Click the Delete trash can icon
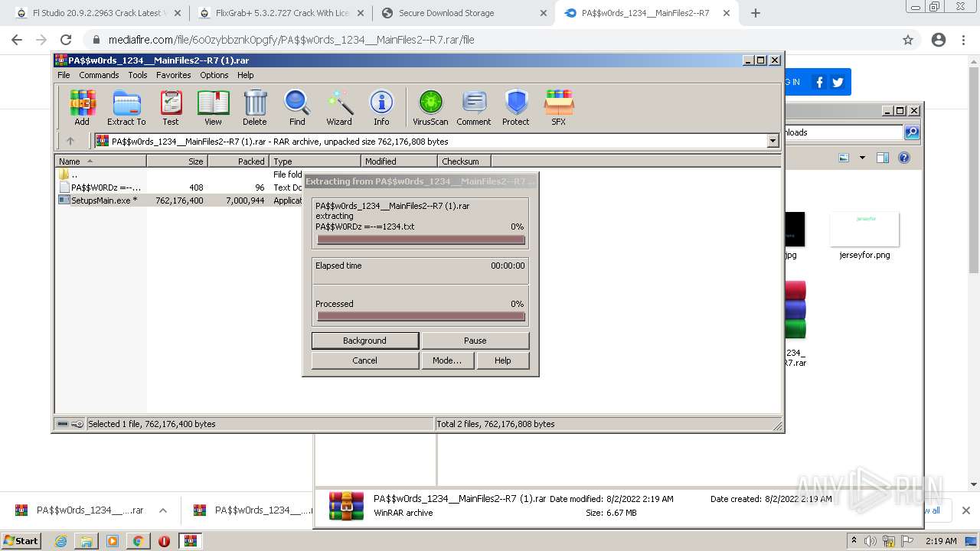 (255, 107)
